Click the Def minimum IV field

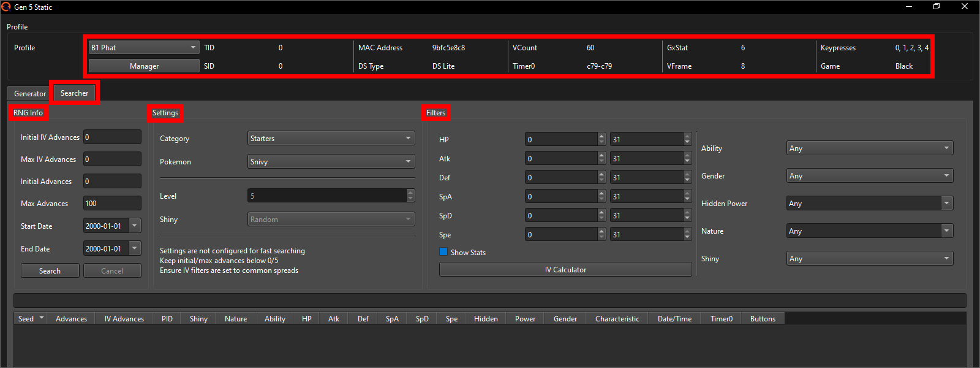click(565, 177)
